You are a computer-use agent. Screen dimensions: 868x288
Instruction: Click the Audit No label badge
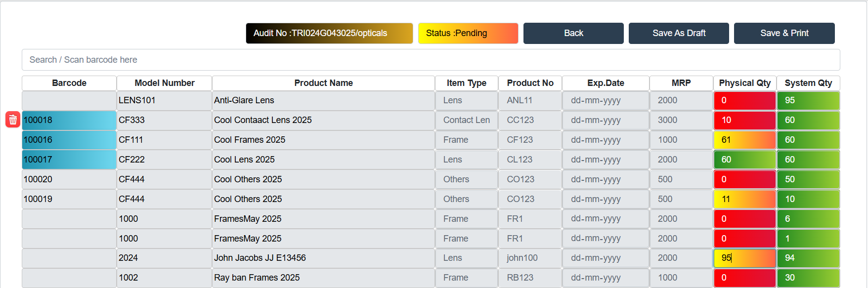[329, 33]
